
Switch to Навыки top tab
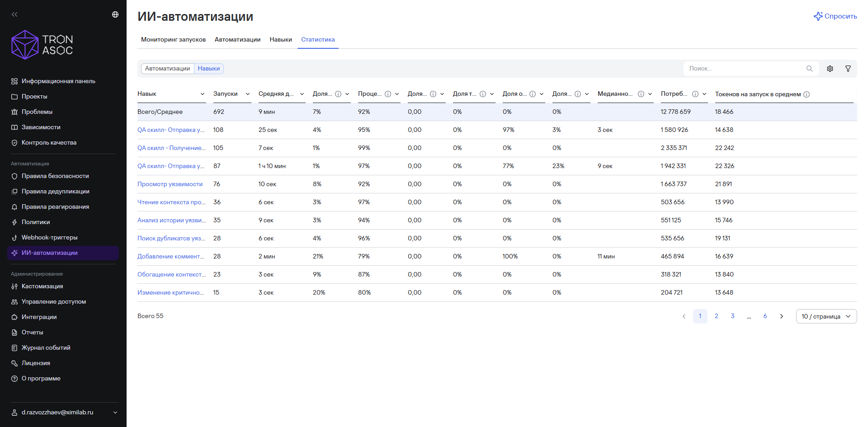click(x=281, y=40)
